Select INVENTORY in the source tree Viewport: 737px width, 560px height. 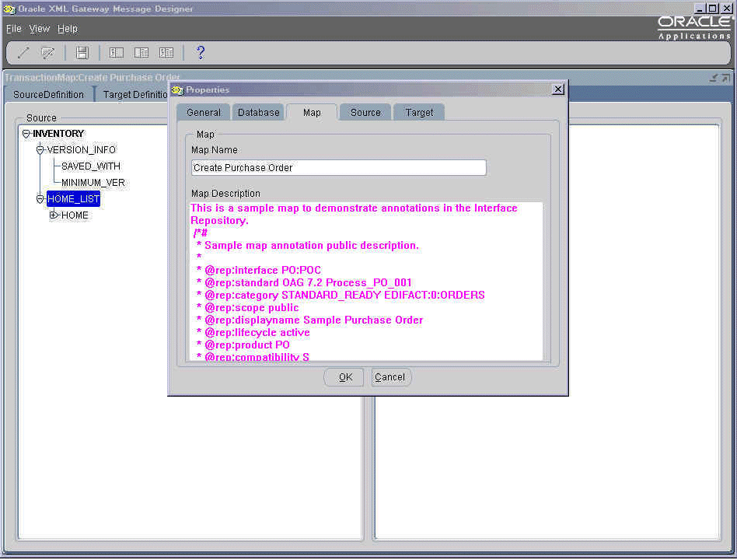point(58,134)
